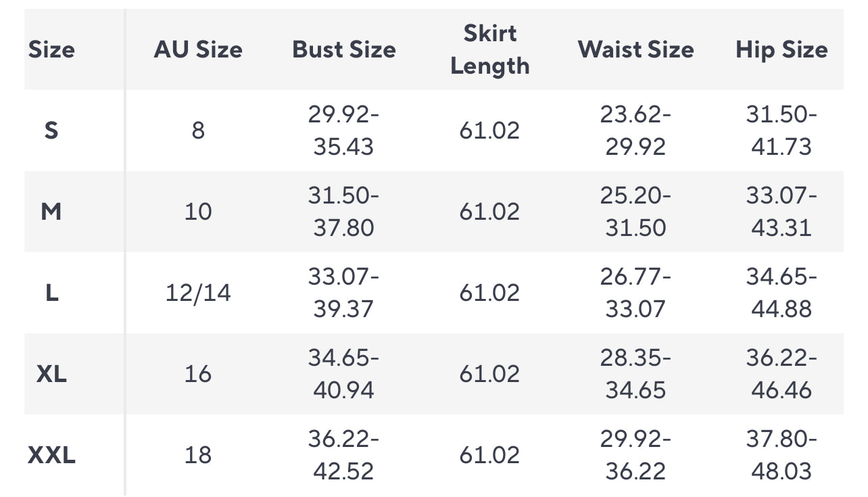The image size is (868, 497).
Task: Select the XXL size row label
Action: pyautogui.click(x=51, y=455)
